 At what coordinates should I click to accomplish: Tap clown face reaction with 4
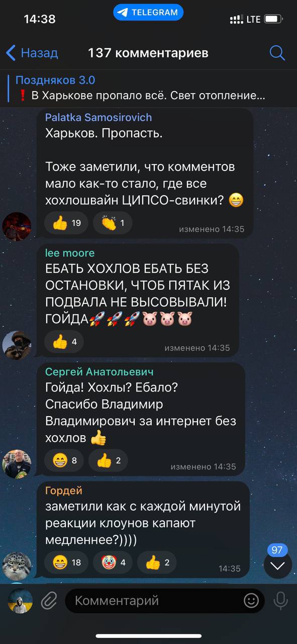113,562
